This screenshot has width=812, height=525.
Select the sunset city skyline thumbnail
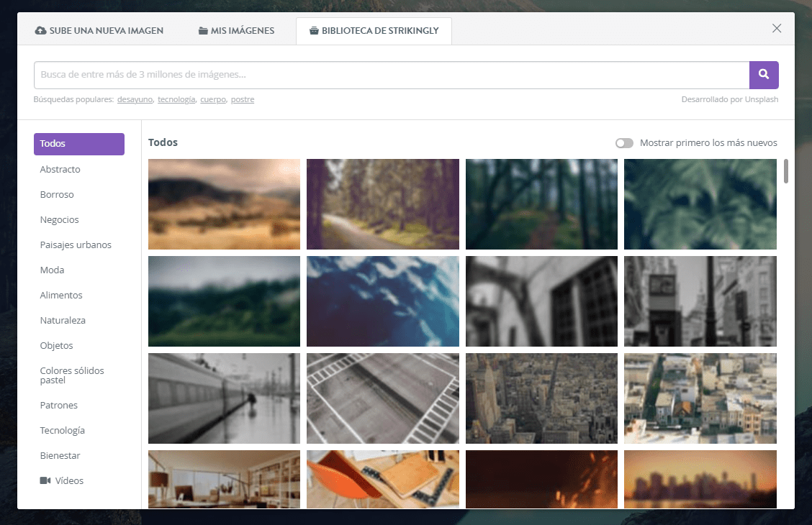click(x=700, y=480)
